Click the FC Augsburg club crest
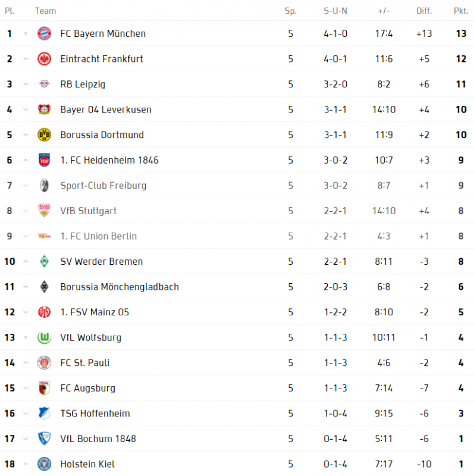Screen dimensions: 474x476 pyautogui.click(x=44, y=388)
